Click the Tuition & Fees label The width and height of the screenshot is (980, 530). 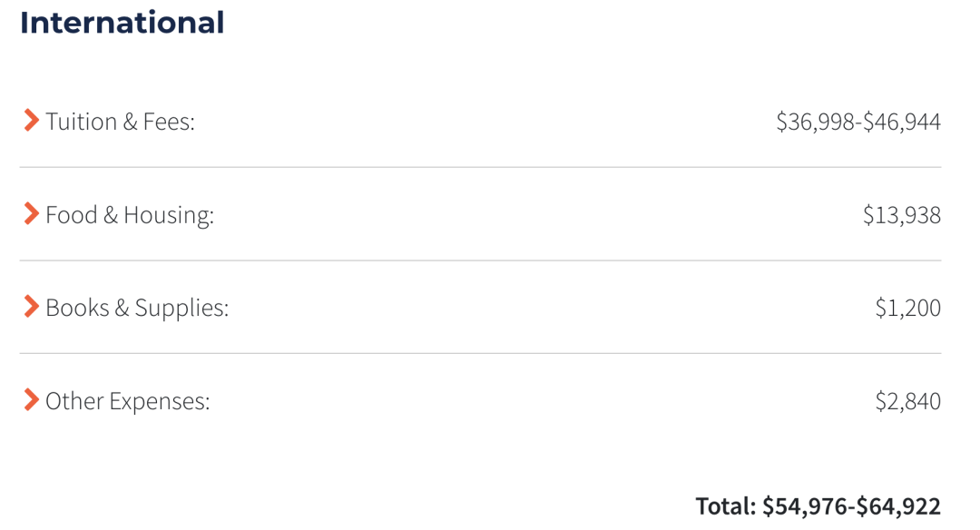pyautogui.click(x=120, y=122)
